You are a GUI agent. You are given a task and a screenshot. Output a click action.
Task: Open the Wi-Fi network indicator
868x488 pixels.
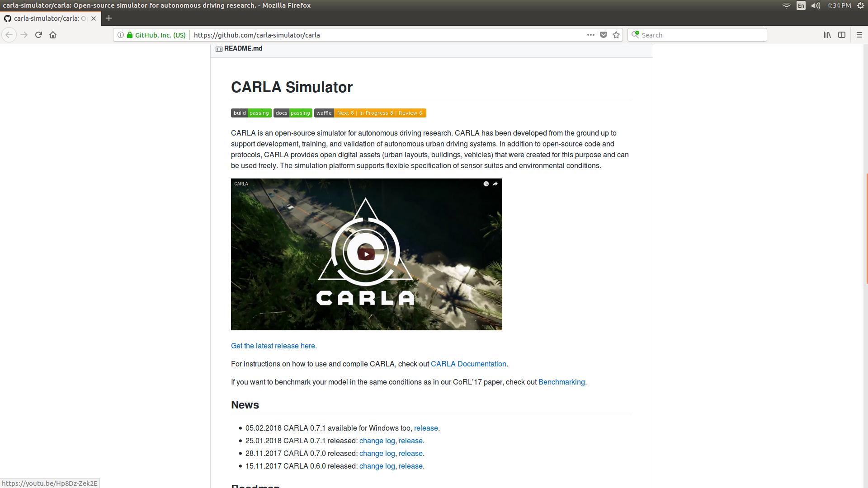787,5
